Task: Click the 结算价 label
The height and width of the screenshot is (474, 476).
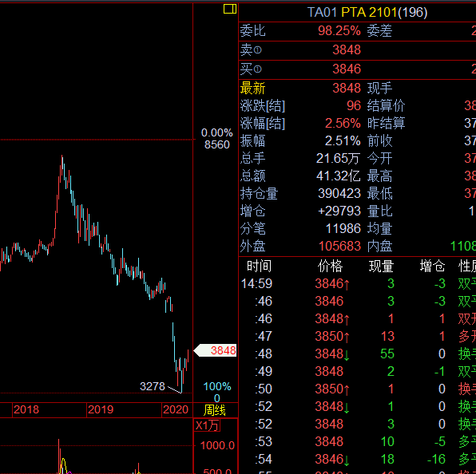Action: click(x=386, y=105)
